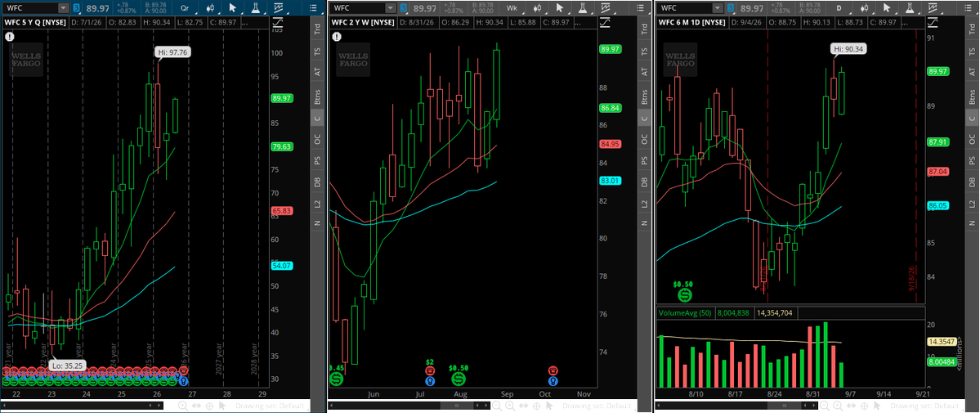Expand WFC symbol dropdown in quarterly chart

(63, 8)
